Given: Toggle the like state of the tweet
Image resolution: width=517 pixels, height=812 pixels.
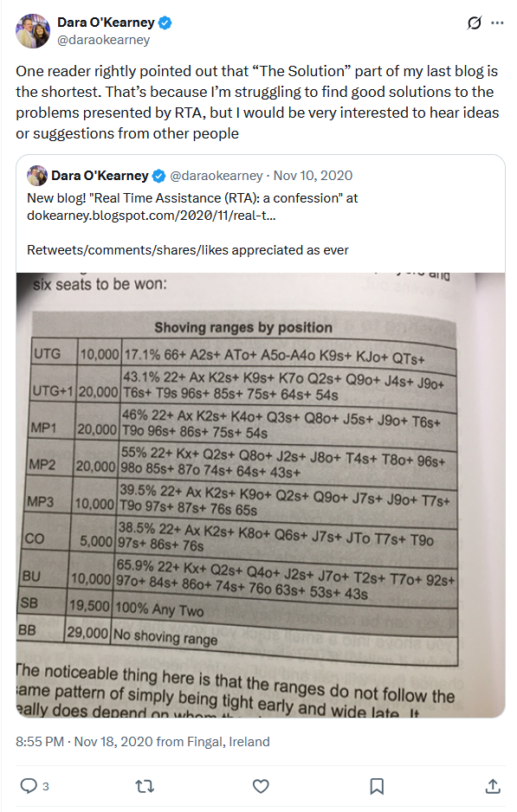Looking at the screenshot, I should [261, 786].
